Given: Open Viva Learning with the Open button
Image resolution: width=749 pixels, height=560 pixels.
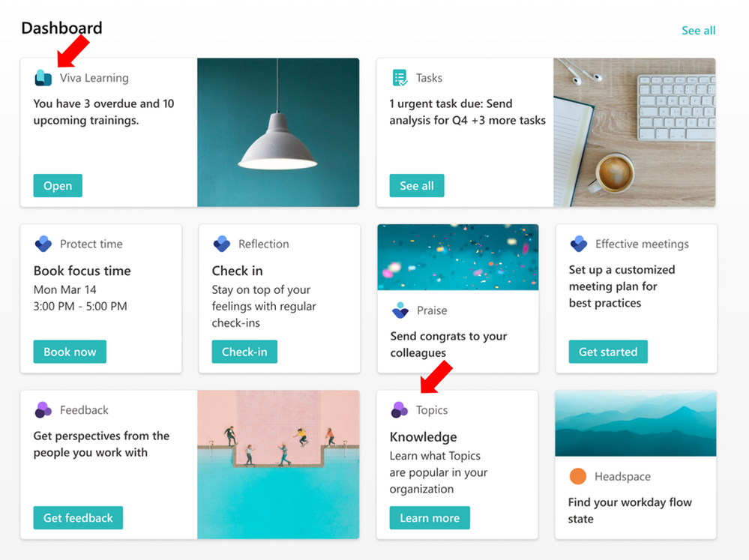Looking at the screenshot, I should pyautogui.click(x=58, y=186).
